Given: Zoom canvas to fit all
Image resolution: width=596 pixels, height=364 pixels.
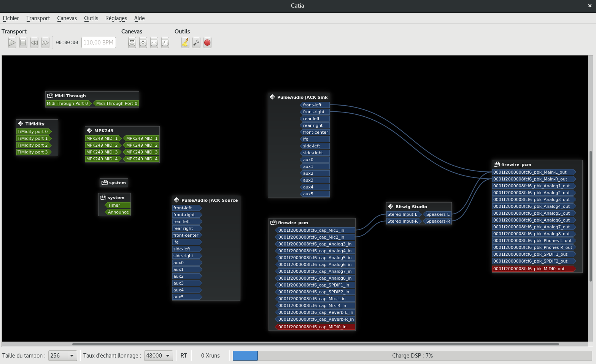Looking at the screenshot, I should coord(132,43).
